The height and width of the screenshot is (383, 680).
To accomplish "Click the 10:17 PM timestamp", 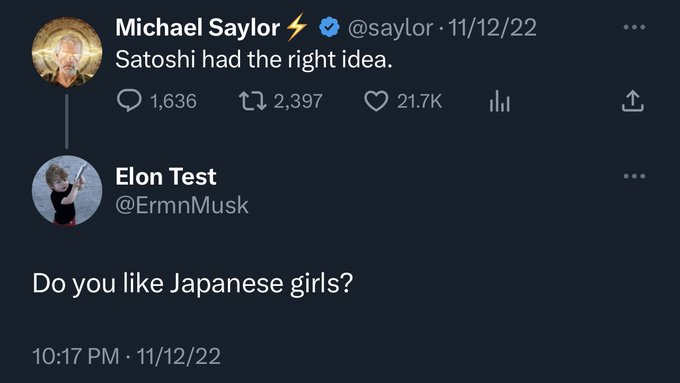I will click(x=75, y=356).
